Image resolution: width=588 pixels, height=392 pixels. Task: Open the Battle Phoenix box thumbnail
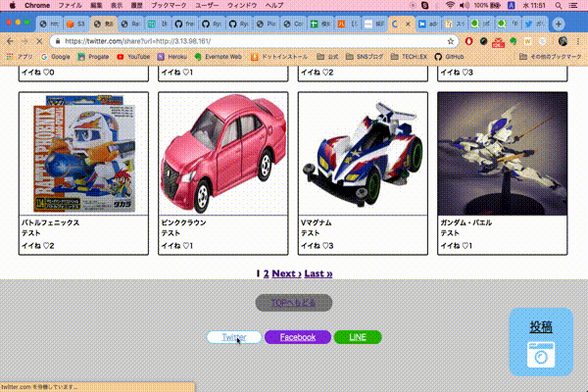point(83,154)
